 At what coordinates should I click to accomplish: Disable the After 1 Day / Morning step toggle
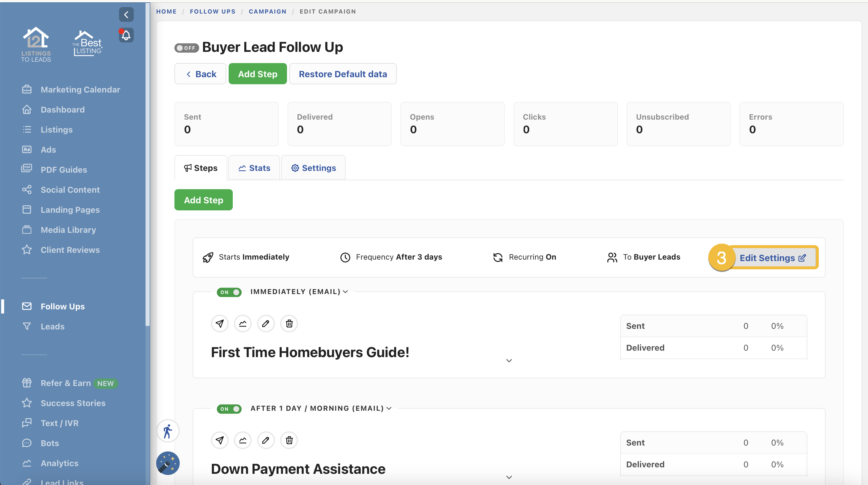coord(229,409)
